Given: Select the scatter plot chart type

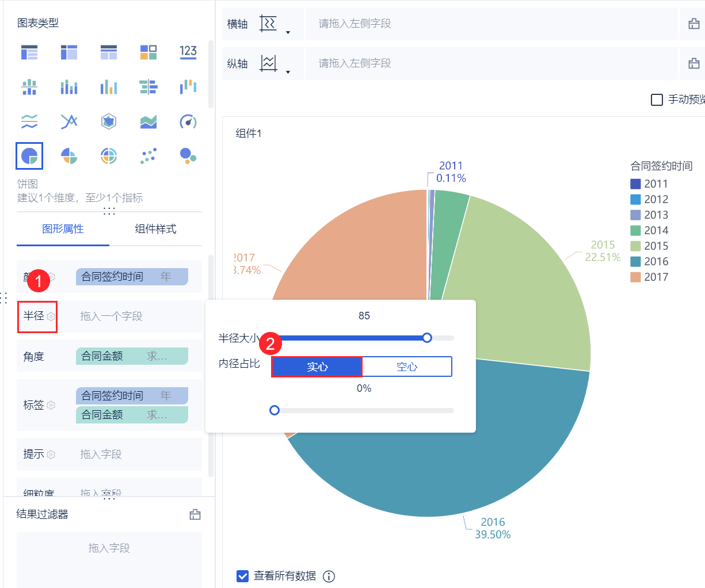Looking at the screenshot, I should tap(148, 156).
